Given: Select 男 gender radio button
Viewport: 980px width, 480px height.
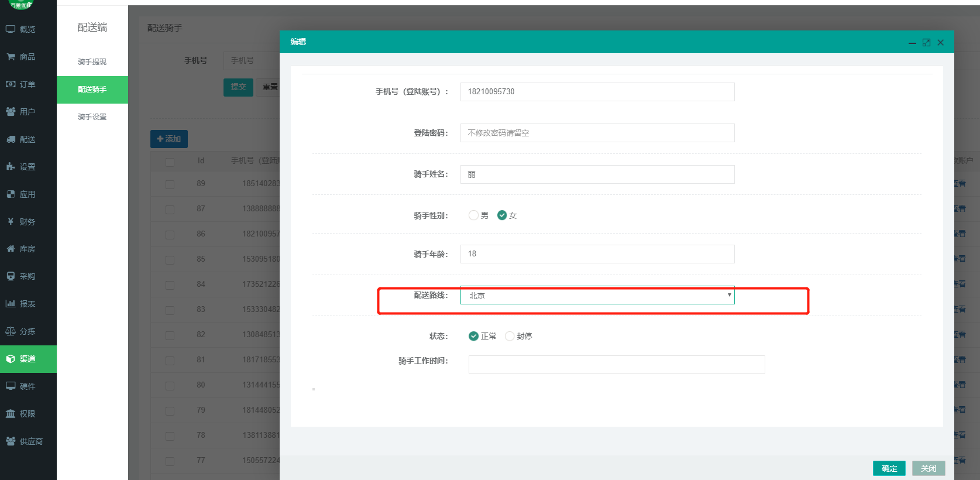Looking at the screenshot, I should (473, 215).
